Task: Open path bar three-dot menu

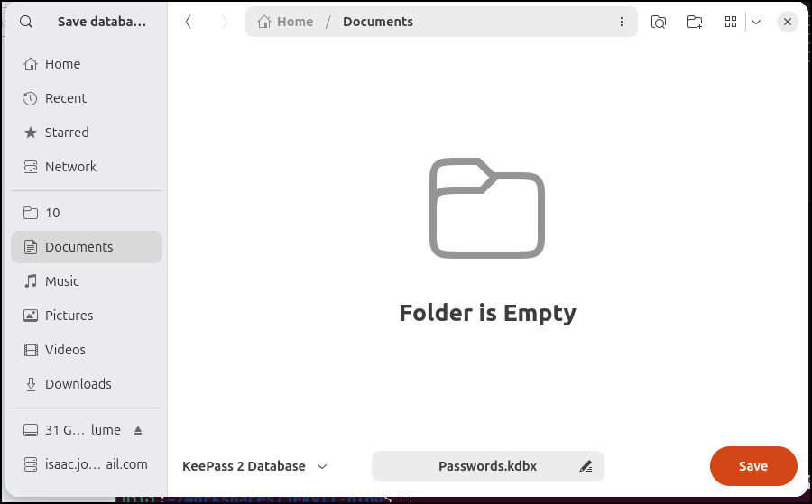Action: tap(622, 22)
